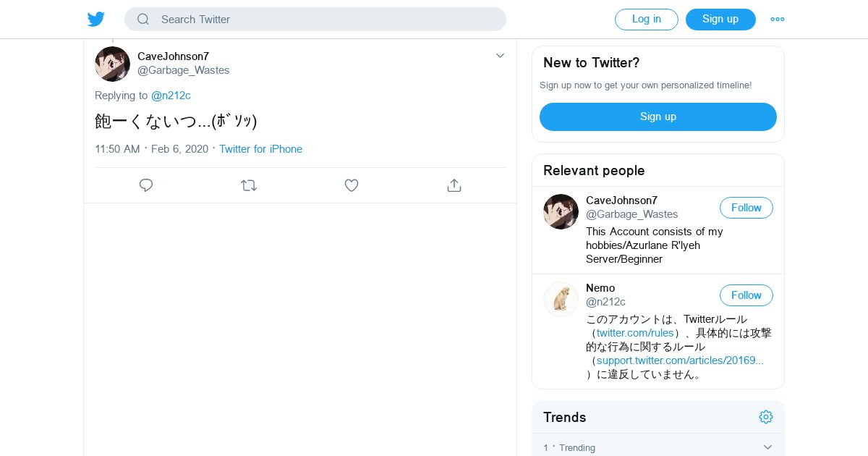The height and width of the screenshot is (456, 868).
Task: Open Trends settings gear icon
Action: (766, 417)
